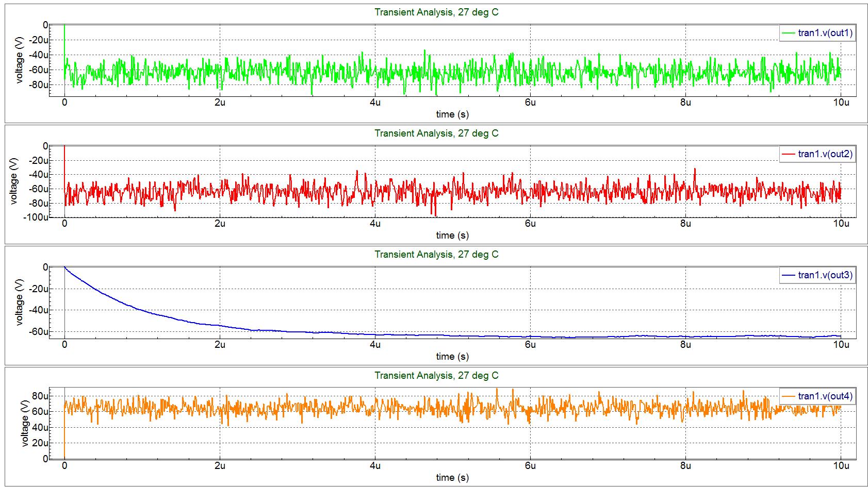Click the "voltage (V)" axis label of out3 plot

pos(20,303)
